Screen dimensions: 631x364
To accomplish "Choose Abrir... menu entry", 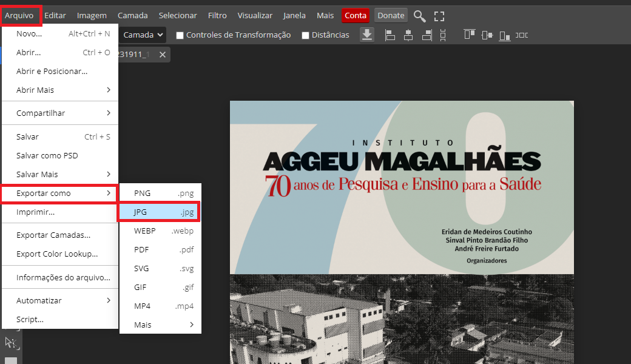I will pyautogui.click(x=60, y=53).
